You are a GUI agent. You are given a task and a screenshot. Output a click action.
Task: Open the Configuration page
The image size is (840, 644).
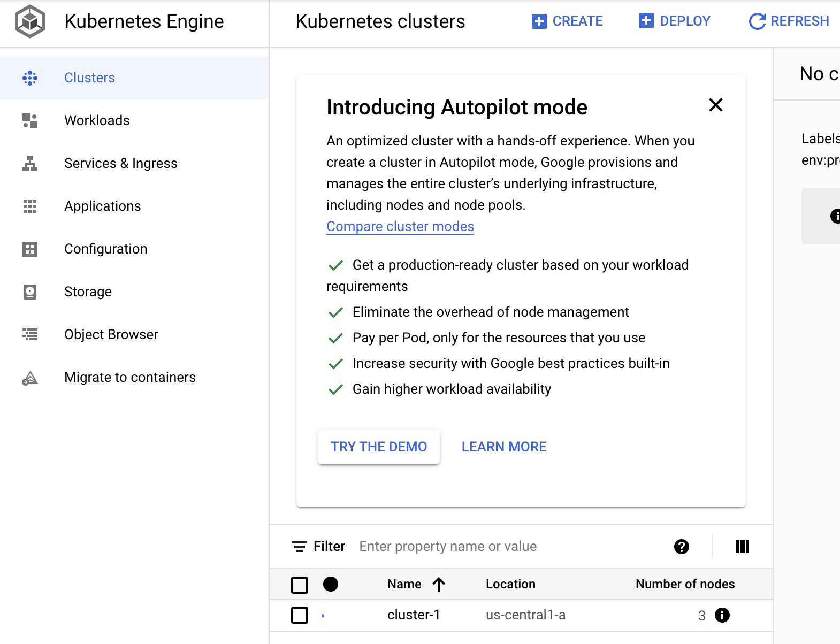coord(134,249)
